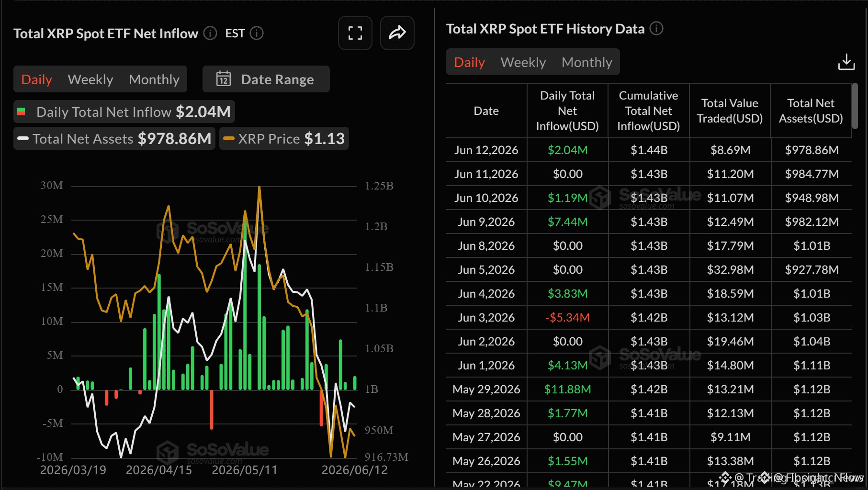Click the 2026/06/12 chart axis date

[355, 470]
